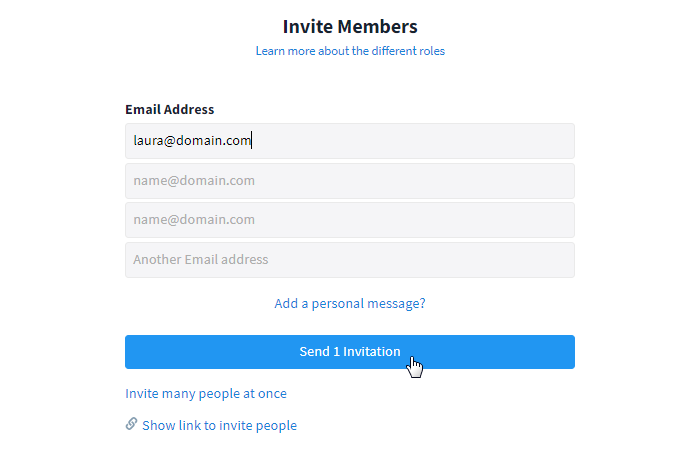Reveal the personal message box

click(x=350, y=303)
